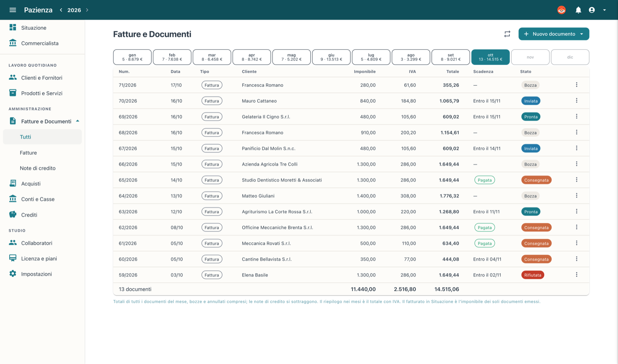Open Clienti e Fornitori section
This screenshot has width=618, height=364.
coord(42,78)
